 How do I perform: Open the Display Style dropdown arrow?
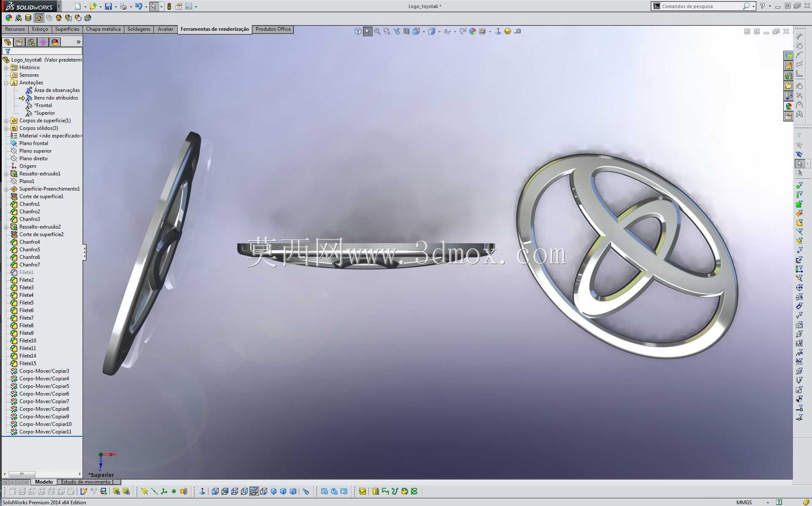tap(439, 32)
